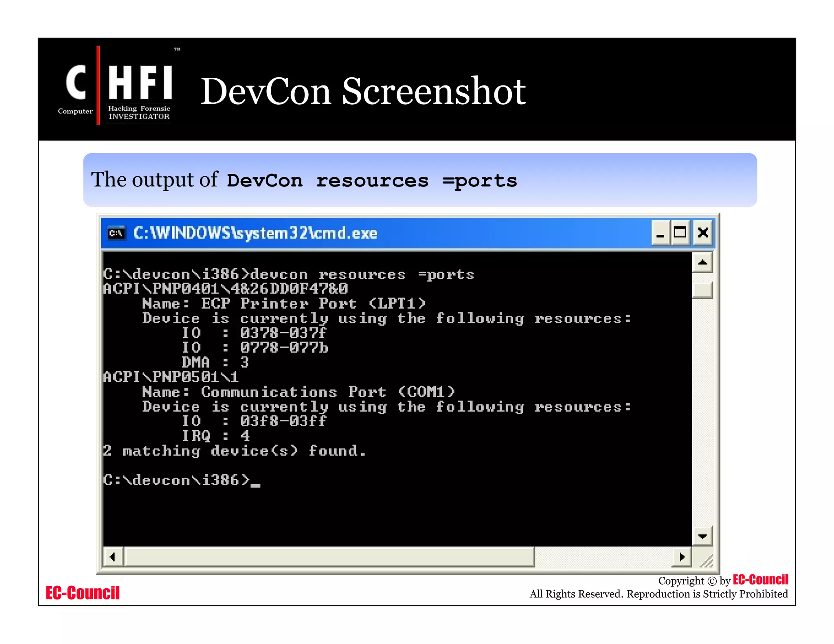Click the 'IO : 0378-037f' line
The width and height of the screenshot is (834, 644).
254,333
